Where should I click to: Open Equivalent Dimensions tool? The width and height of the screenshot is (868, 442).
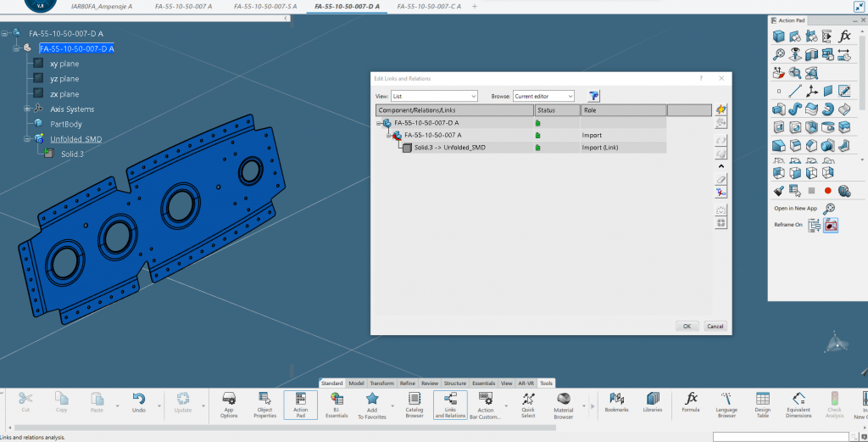click(x=798, y=405)
